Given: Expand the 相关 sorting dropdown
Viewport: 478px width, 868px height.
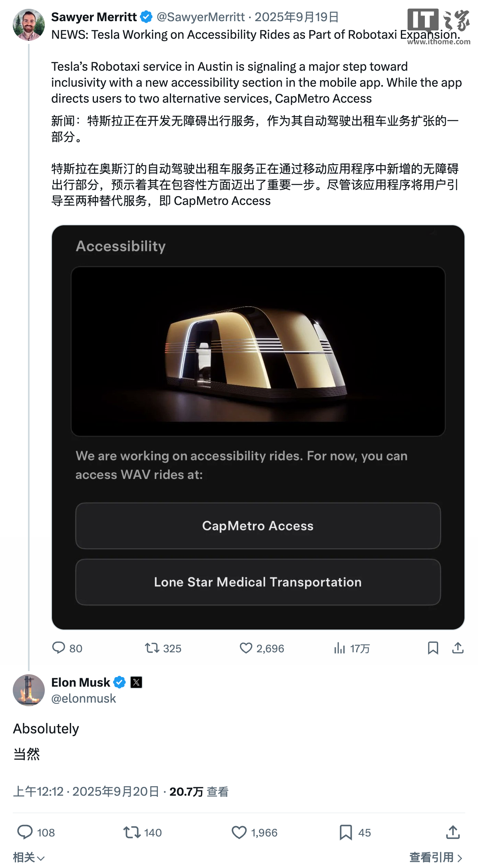Looking at the screenshot, I should pos(29,857).
